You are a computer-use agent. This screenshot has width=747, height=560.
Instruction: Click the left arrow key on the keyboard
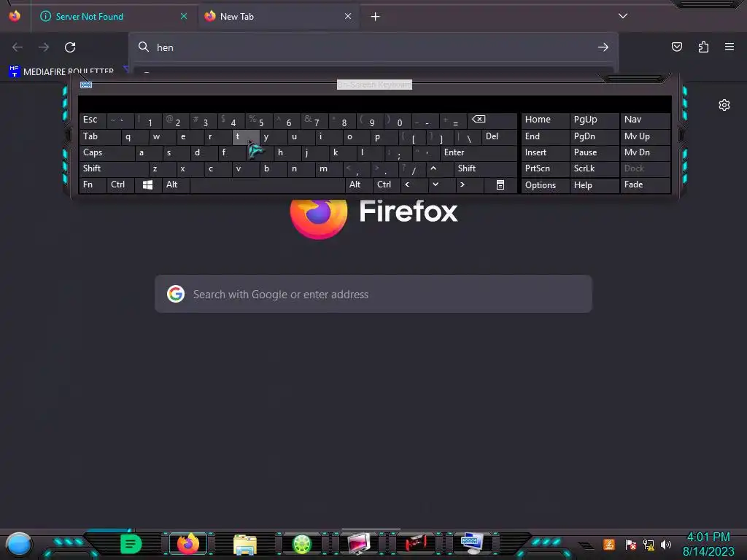(414, 184)
